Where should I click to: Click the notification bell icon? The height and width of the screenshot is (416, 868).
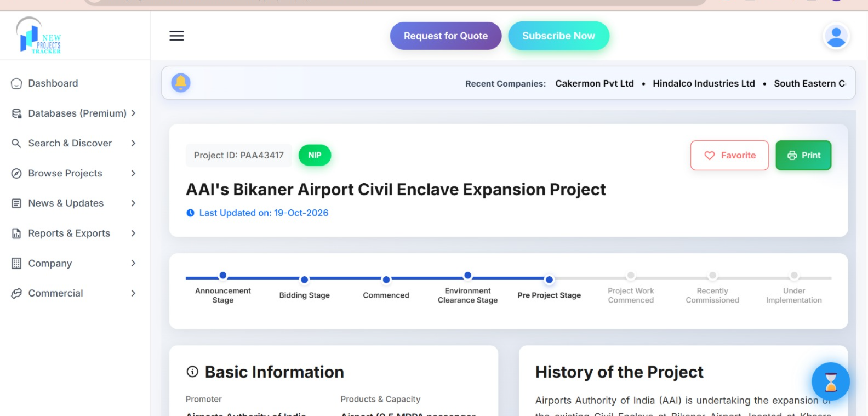click(181, 83)
